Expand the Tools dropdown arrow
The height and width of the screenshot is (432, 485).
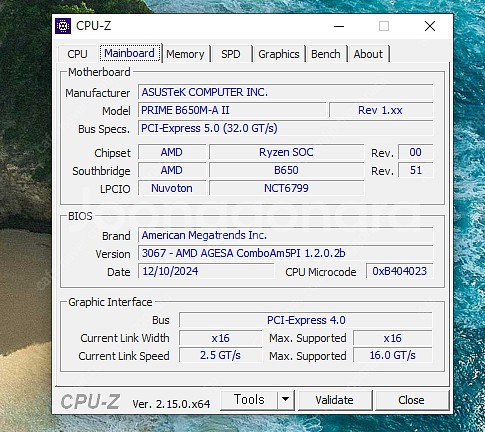pyautogui.click(x=286, y=400)
